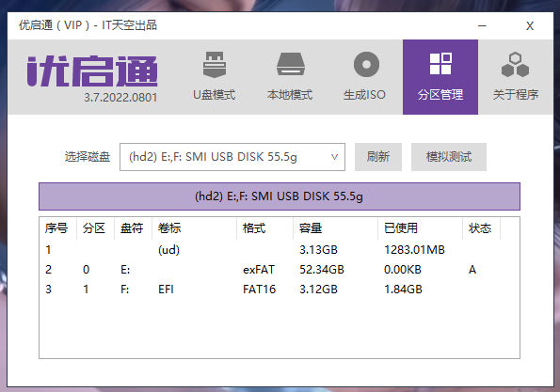
Task: Select the (ud) partition row
Action: coord(280,250)
